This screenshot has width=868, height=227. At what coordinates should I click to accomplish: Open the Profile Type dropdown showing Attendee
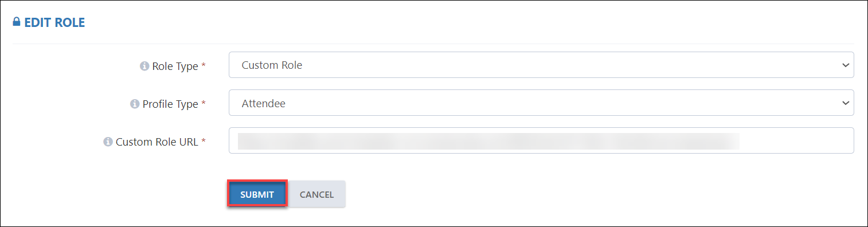pyautogui.click(x=541, y=103)
